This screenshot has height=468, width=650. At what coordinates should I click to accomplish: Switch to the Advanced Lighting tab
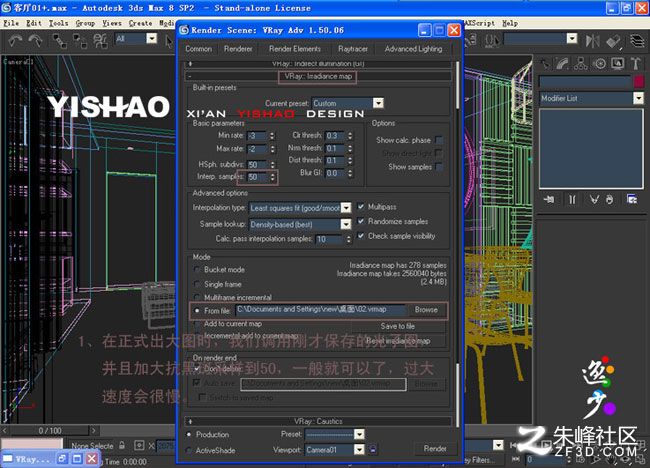point(413,49)
